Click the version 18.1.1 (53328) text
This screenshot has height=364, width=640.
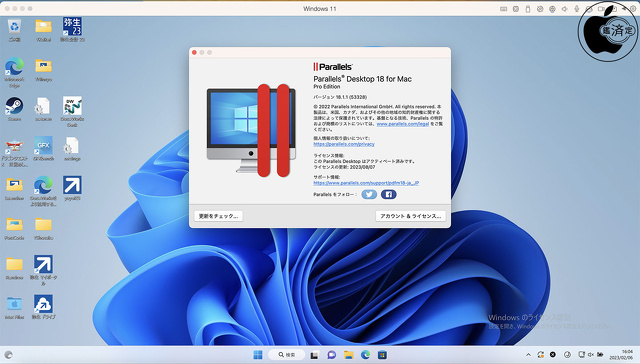pos(340,97)
